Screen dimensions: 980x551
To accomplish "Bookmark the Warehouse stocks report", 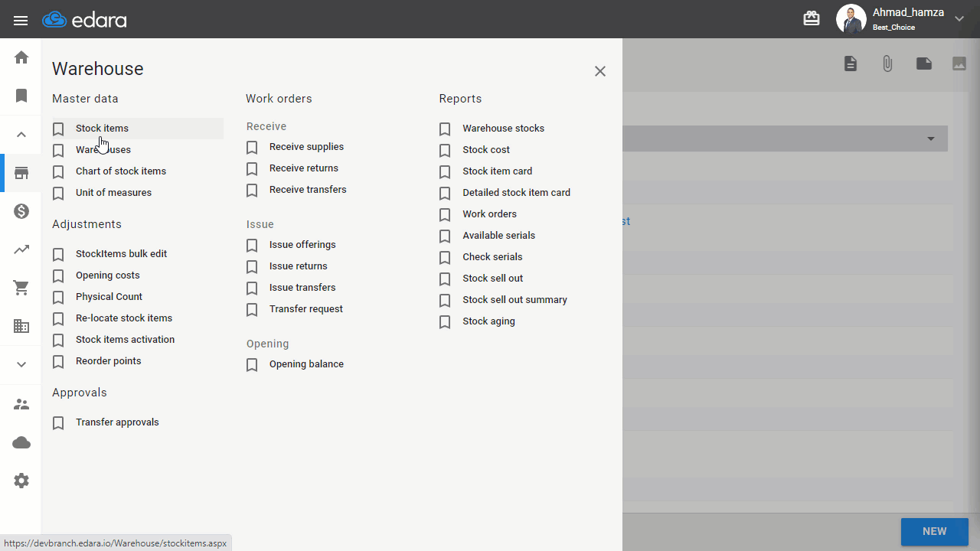I will (x=445, y=129).
